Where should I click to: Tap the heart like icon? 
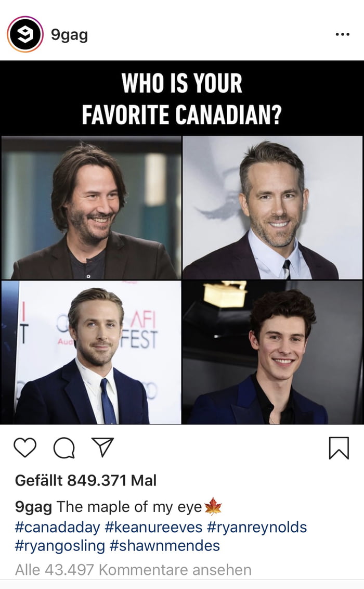click(x=25, y=447)
